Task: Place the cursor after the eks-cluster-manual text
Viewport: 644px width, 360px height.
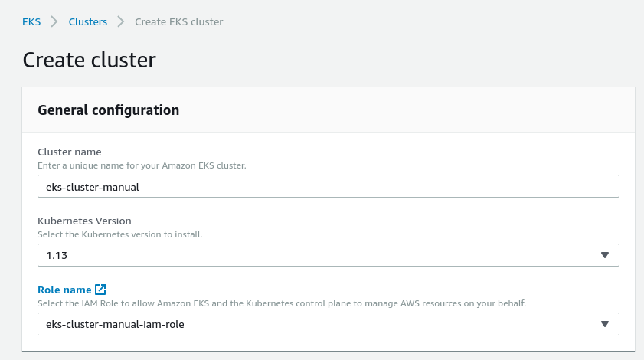Action: [139, 187]
